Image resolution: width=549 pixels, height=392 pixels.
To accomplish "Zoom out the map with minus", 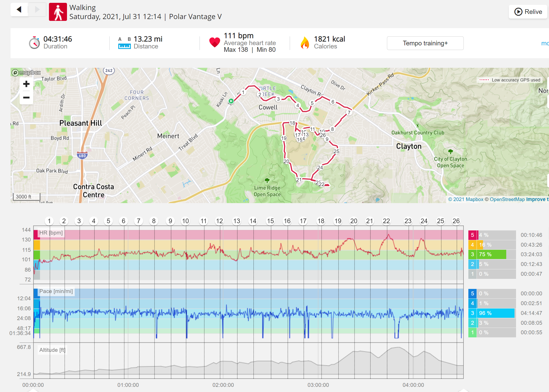I will [x=26, y=98].
